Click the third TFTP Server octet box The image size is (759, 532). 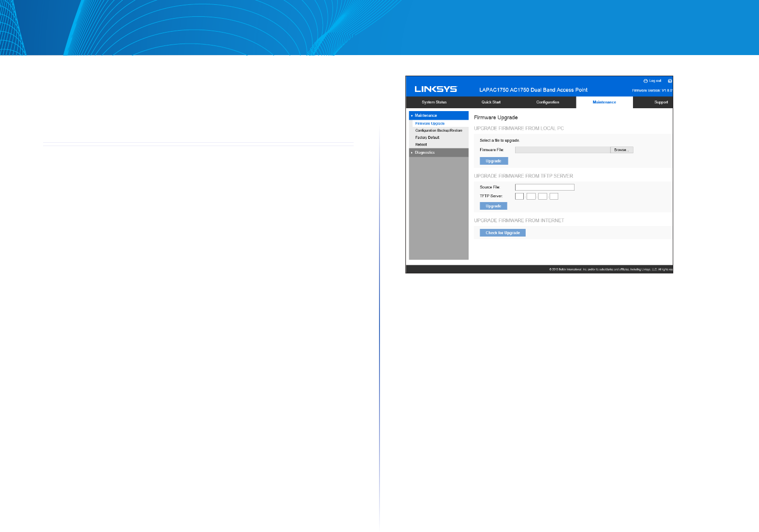[x=542, y=196]
